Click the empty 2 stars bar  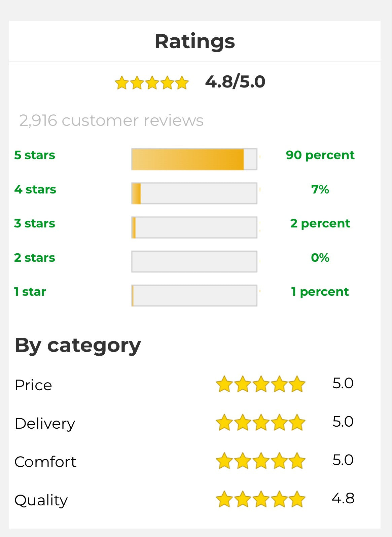pos(194,261)
